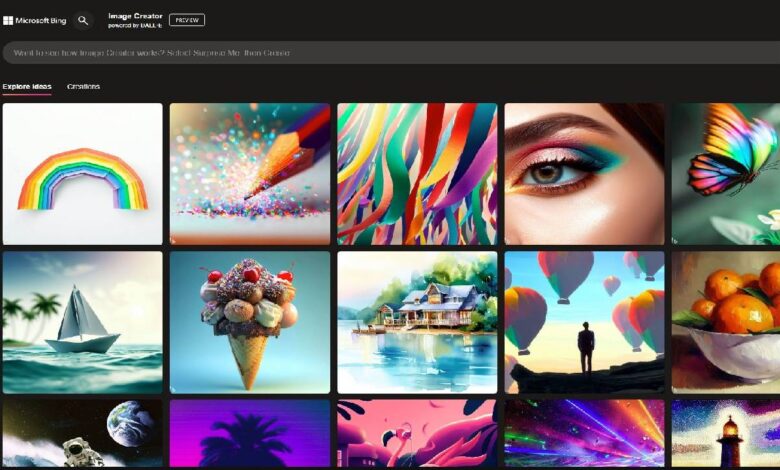The image size is (780, 470).
Task: Open the paper rainbow thumbnail
Action: pos(82,174)
